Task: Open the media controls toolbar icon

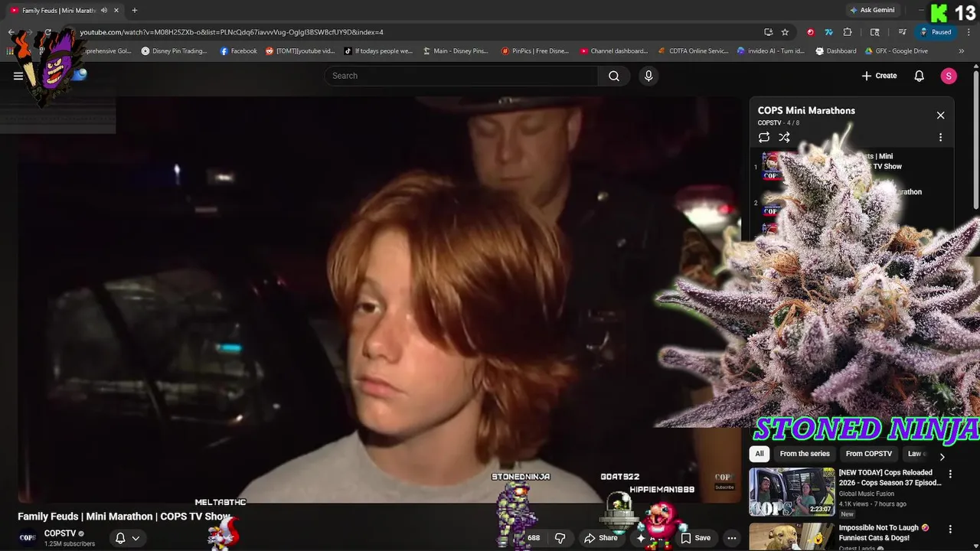Action: coord(903,32)
